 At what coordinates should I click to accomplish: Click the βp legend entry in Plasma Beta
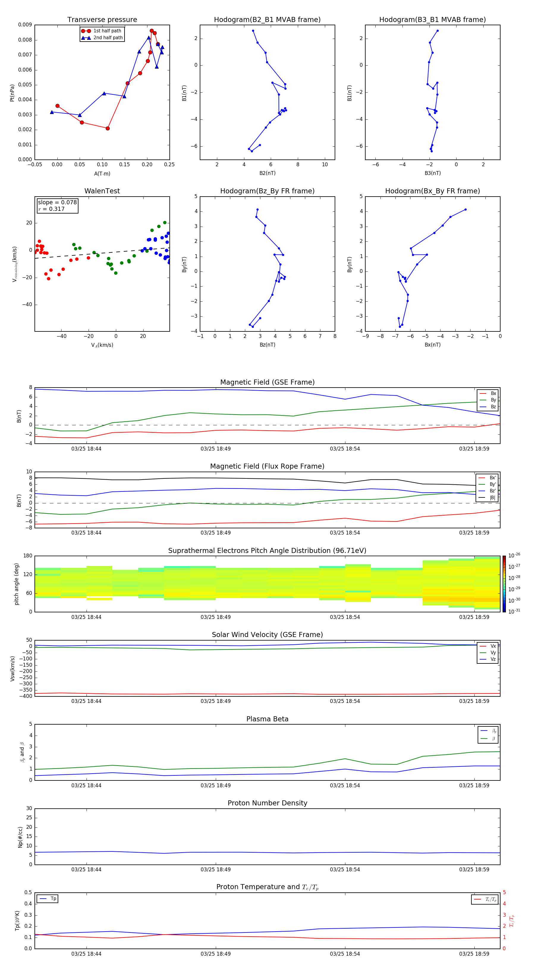pyautogui.click(x=489, y=731)
